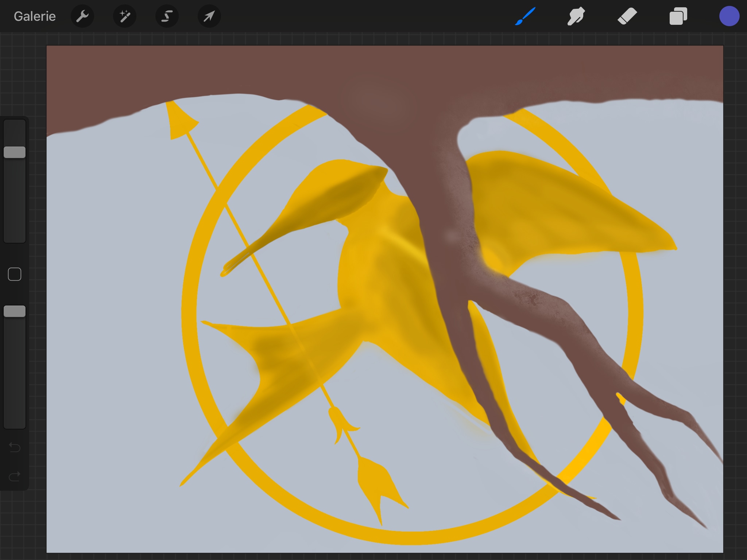Open the Layers panel

click(x=678, y=16)
